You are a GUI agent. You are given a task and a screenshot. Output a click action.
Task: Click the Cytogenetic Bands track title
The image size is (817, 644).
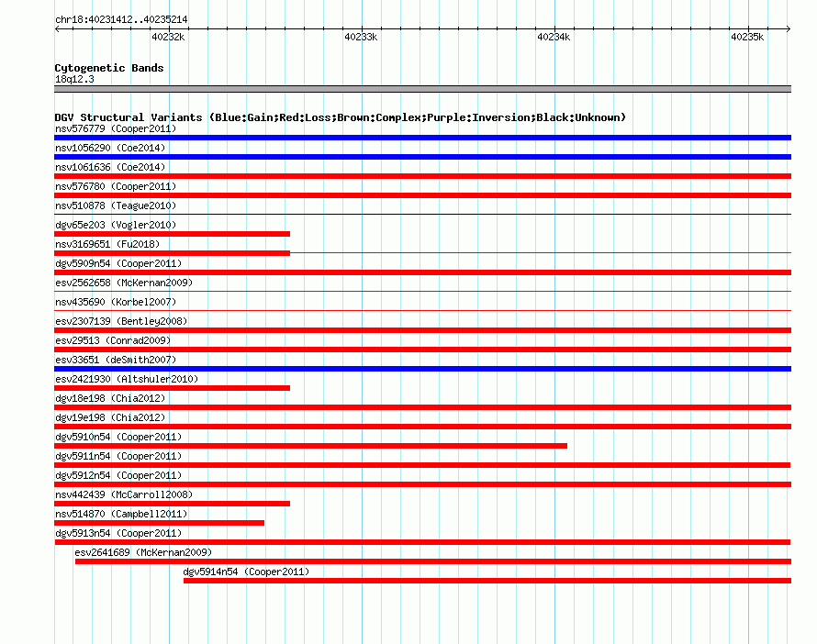[x=109, y=68]
